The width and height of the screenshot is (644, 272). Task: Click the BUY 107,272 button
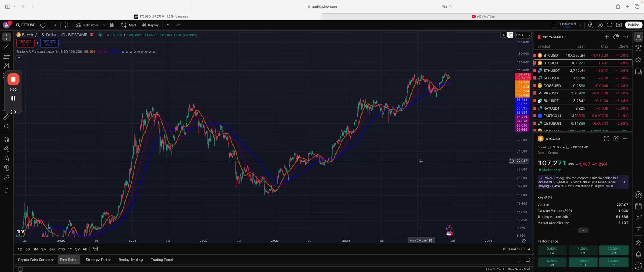point(49,43)
